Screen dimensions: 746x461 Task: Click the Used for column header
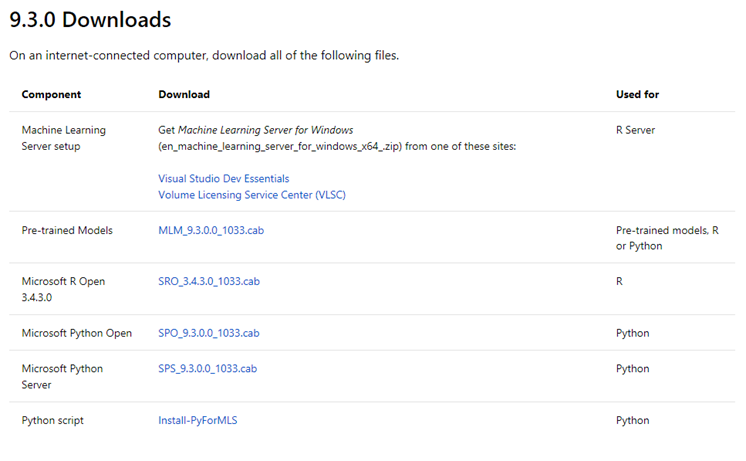click(638, 94)
